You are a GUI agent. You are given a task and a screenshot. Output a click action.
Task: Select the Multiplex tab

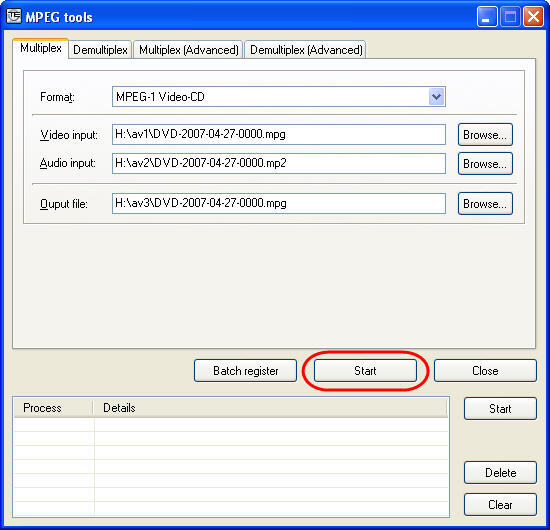[x=40, y=48]
